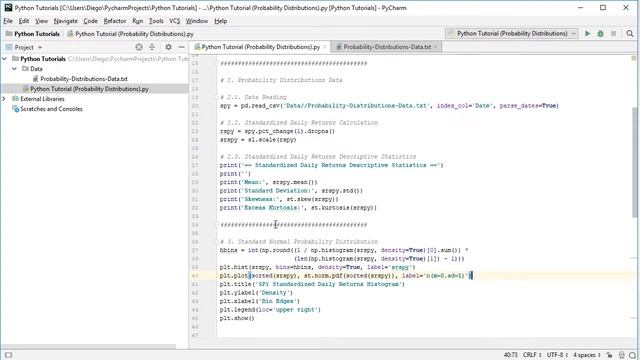Image resolution: width=640 pixels, height=360 pixels.
Task: Open the Help menu
Action: [x=220, y=21]
